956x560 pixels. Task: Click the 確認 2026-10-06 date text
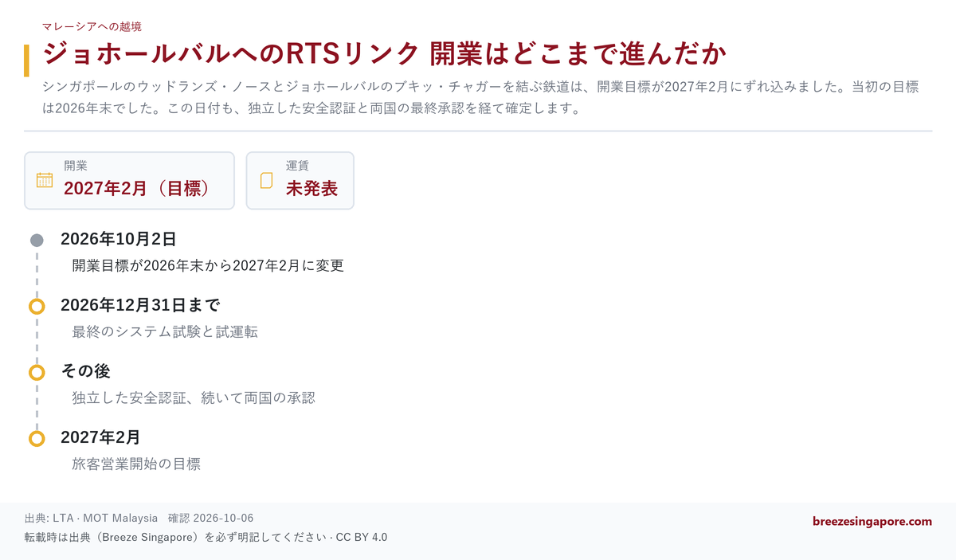pyautogui.click(x=211, y=519)
